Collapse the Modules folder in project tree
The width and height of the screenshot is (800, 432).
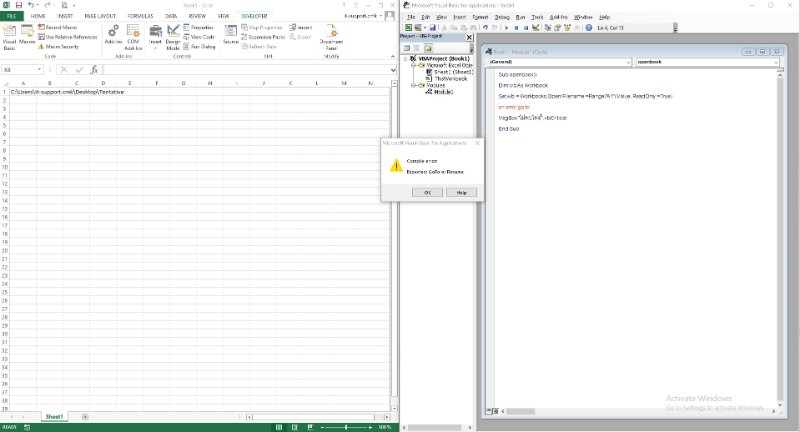tap(413, 85)
